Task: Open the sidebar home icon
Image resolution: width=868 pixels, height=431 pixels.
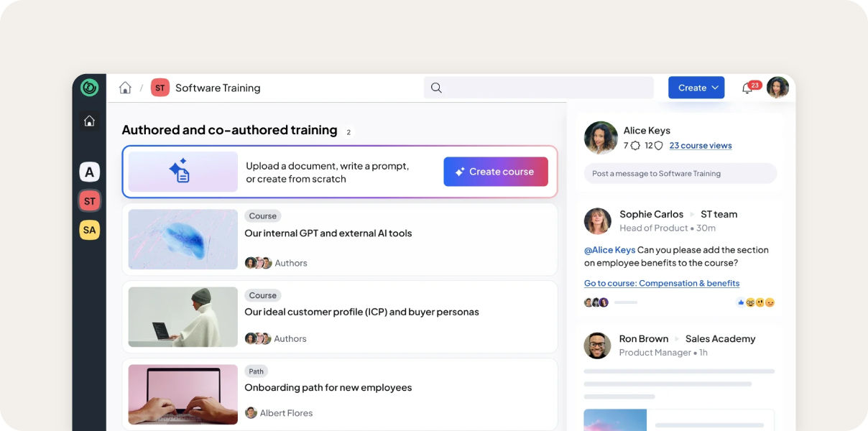Action: click(89, 121)
